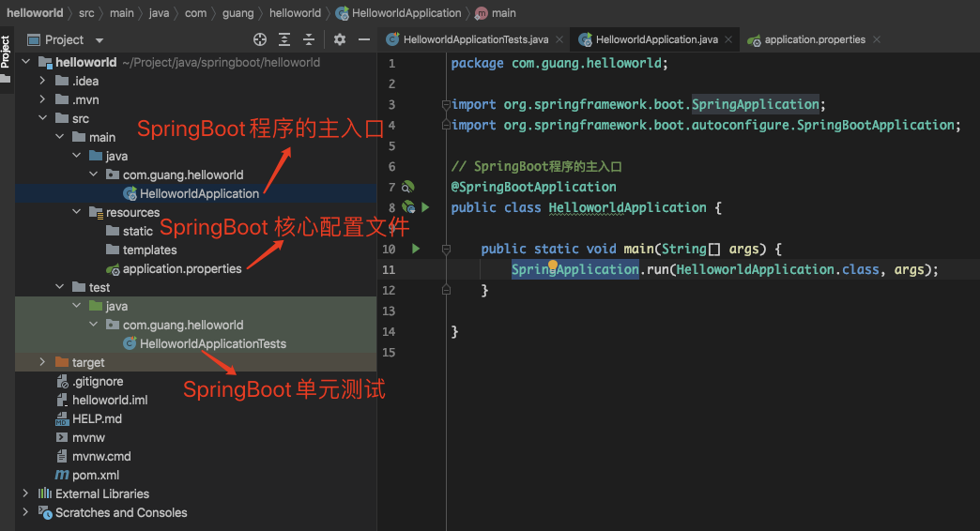Click the .gitignore file icon
Screen dimensions: 980x531
click(x=62, y=381)
